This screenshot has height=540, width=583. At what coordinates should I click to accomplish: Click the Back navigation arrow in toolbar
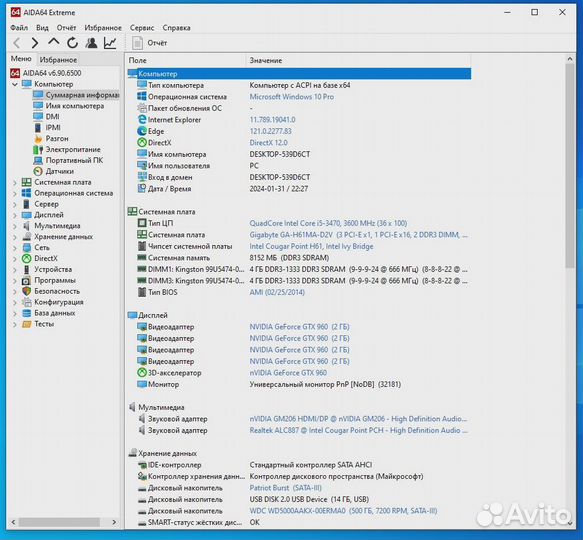pos(17,43)
